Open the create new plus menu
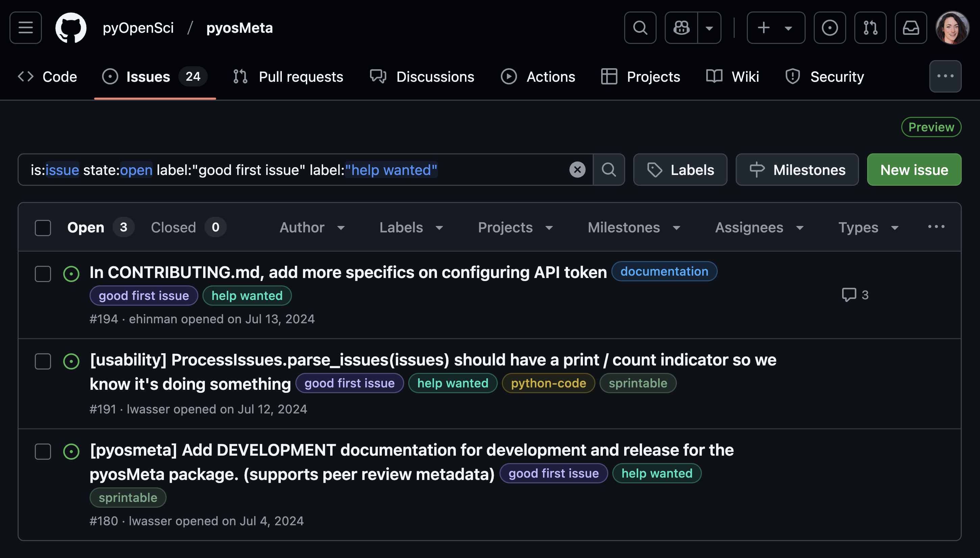The width and height of the screenshot is (980, 558). (776, 28)
